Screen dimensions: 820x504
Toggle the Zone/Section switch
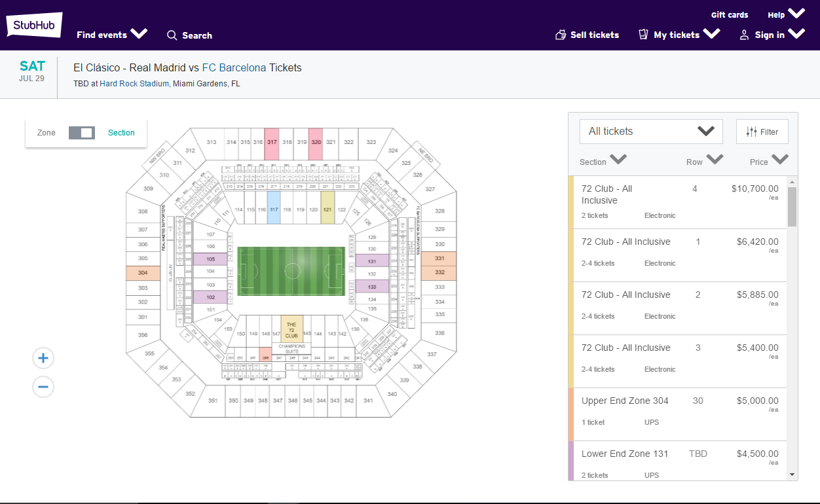tap(82, 133)
